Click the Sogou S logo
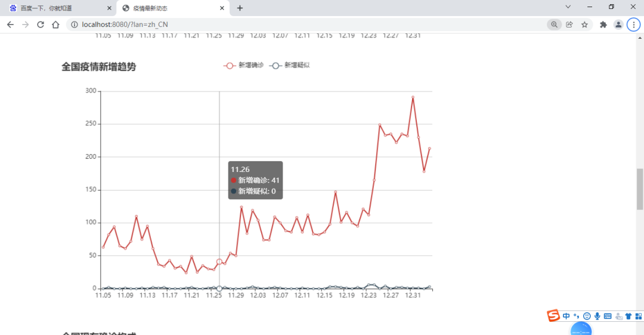This screenshot has height=335, width=644. coord(553,316)
